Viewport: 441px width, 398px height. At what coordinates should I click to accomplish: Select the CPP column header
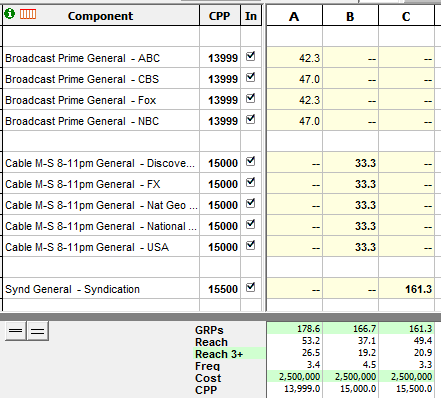pyautogui.click(x=220, y=16)
